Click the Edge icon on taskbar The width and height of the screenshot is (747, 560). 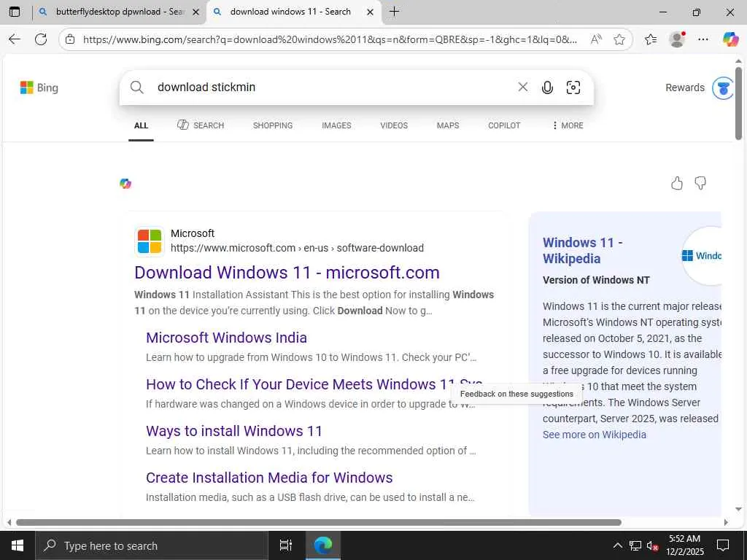[322, 545]
